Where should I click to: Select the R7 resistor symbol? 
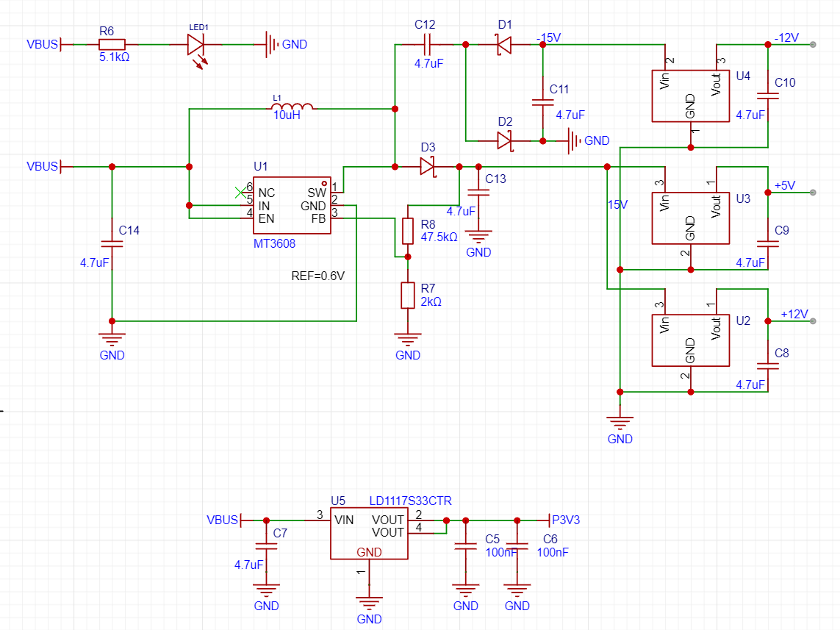pyautogui.click(x=408, y=296)
